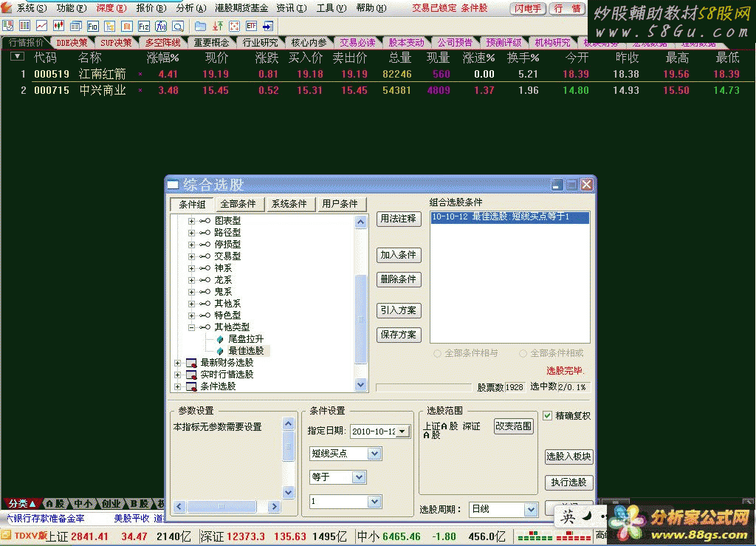The height and width of the screenshot is (546, 756).
Task: Switch to the DDE决策 tab
Action: [72, 42]
